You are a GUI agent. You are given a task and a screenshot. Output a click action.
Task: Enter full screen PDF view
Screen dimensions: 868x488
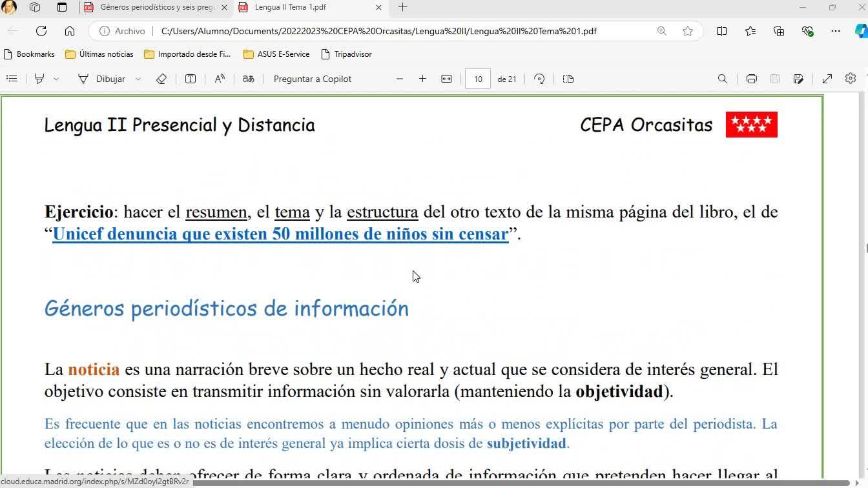[x=827, y=79]
